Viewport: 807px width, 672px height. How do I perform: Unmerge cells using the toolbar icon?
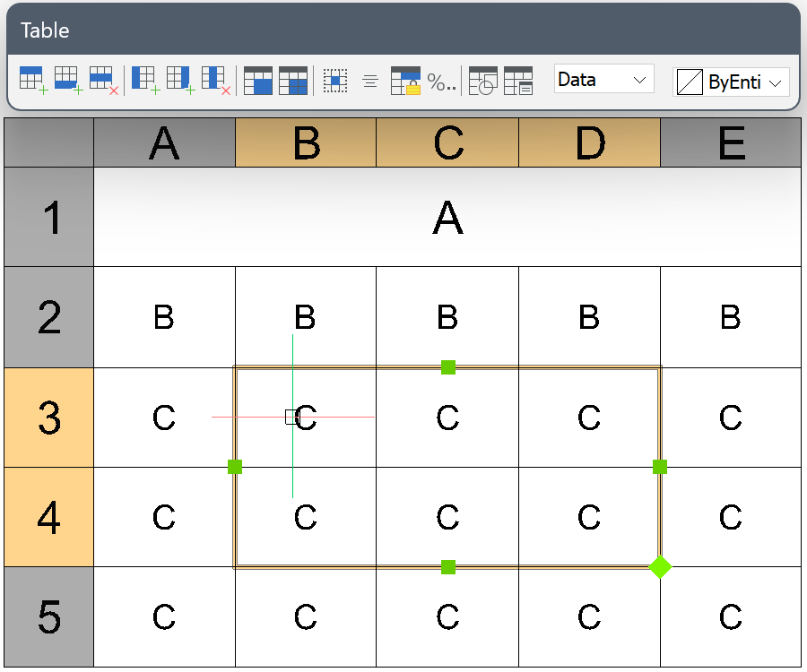point(293,81)
